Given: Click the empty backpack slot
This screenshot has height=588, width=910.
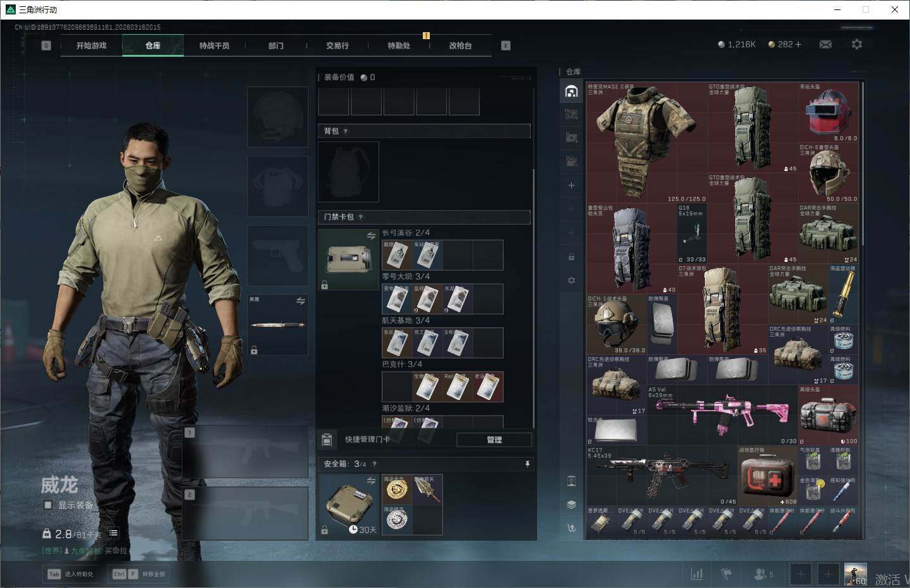Looking at the screenshot, I should (x=349, y=172).
